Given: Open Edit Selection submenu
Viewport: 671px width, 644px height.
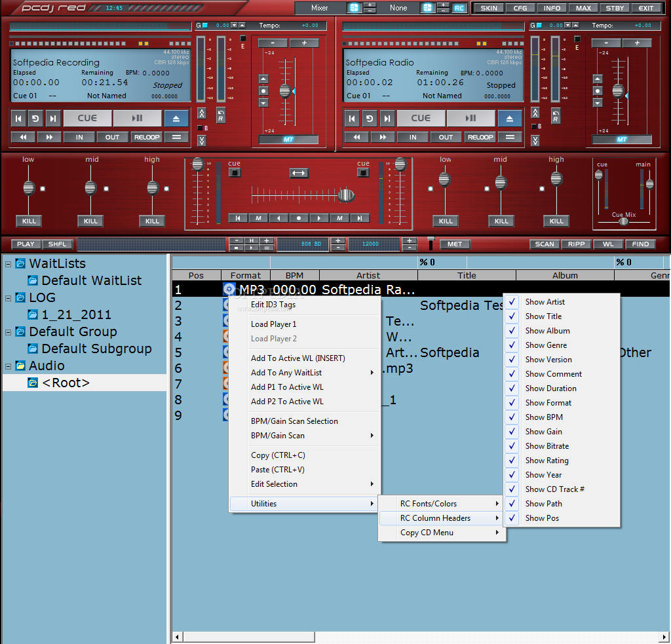Looking at the screenshot, I should point(305,484).
